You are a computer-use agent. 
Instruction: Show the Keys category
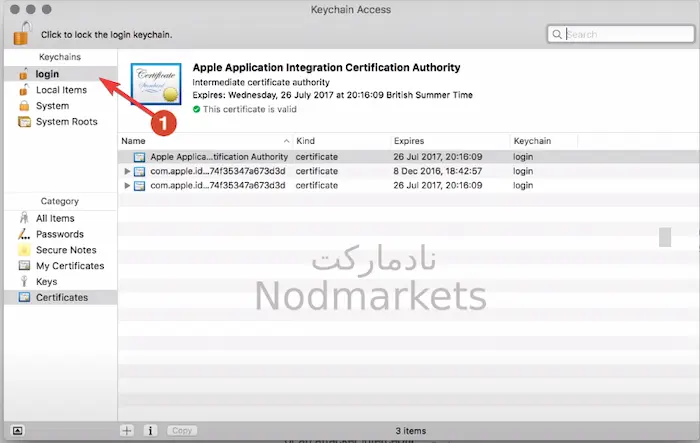[x=61, y=282]
